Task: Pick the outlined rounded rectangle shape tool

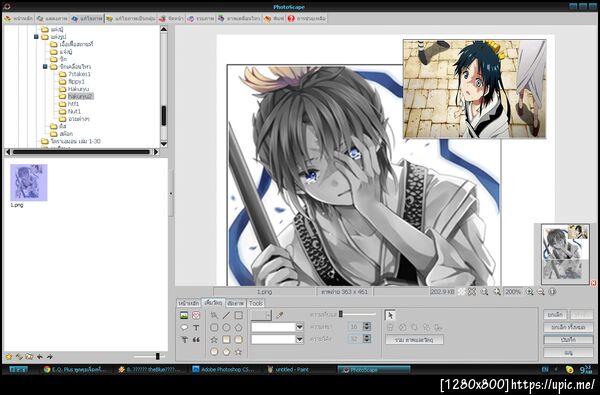Action: pos(214,328)
